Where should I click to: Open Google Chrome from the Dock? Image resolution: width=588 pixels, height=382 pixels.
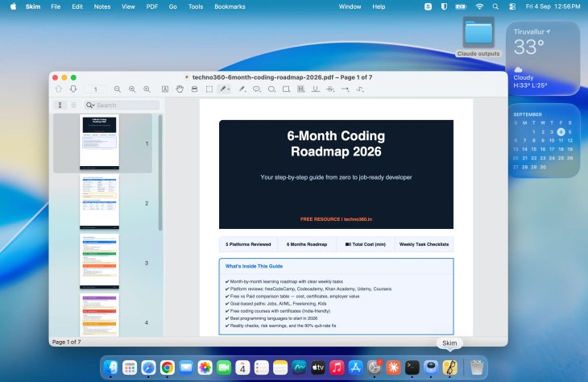(168, 367)
